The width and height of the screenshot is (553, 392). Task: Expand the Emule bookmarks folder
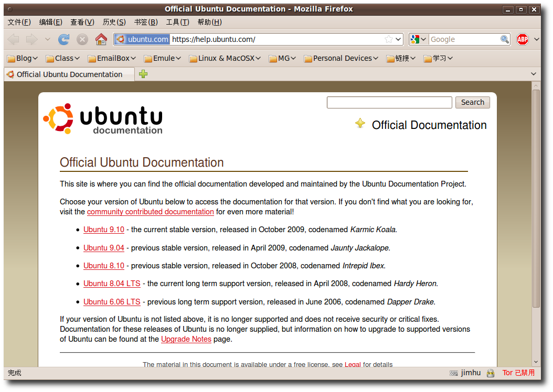163,59
